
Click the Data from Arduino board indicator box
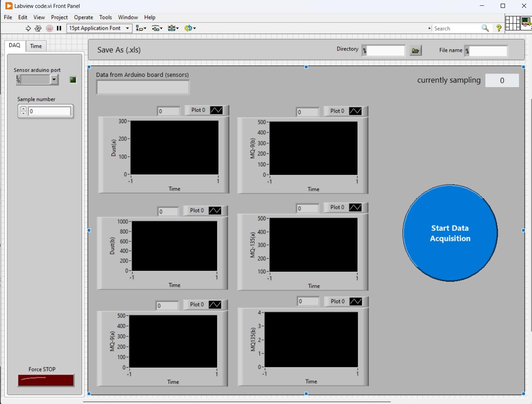[143, 87]
